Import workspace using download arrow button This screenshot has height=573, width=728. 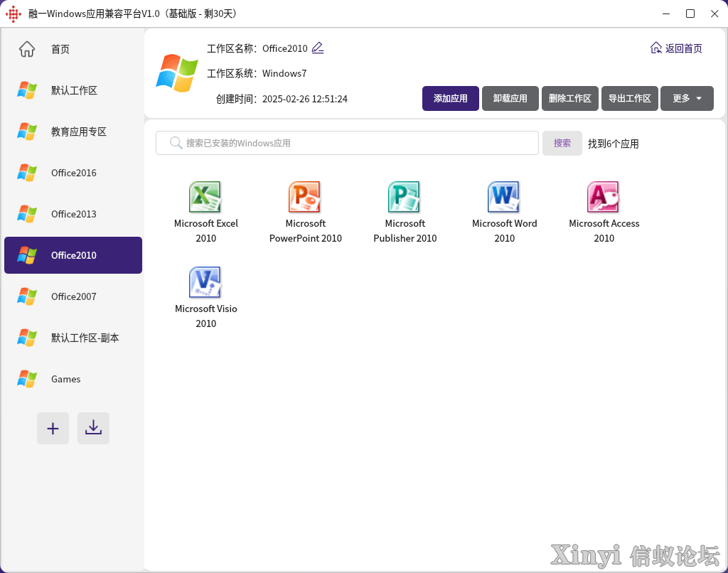point(93,428)
